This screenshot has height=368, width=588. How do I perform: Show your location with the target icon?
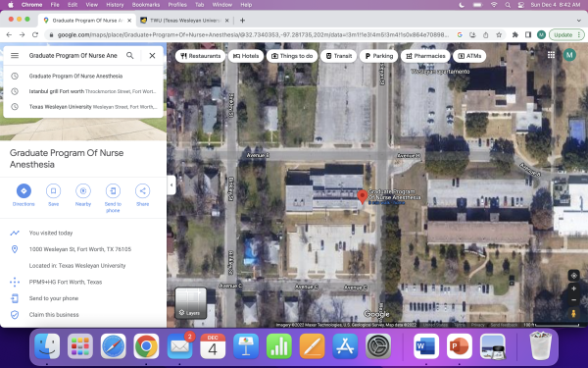point(573,276)
